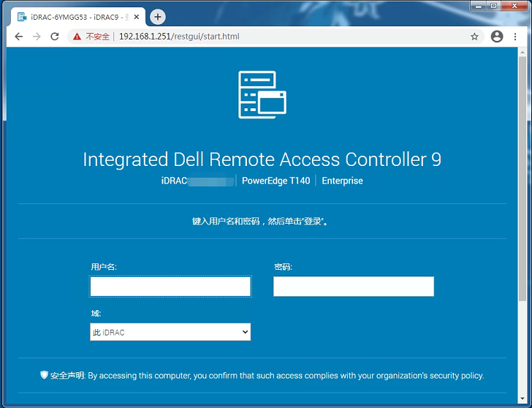
Task: Click scrollbar up arrow
Action: pyautogui.click(x=522, y=52)
